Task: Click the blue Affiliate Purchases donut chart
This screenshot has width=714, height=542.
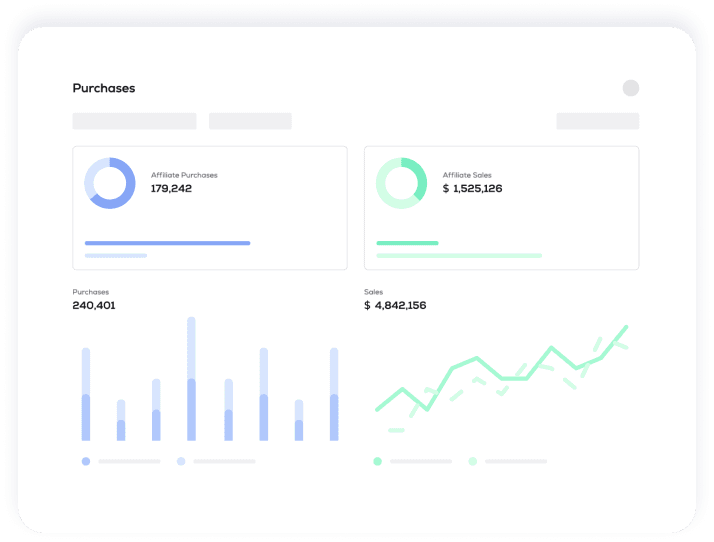Action: 110,183
